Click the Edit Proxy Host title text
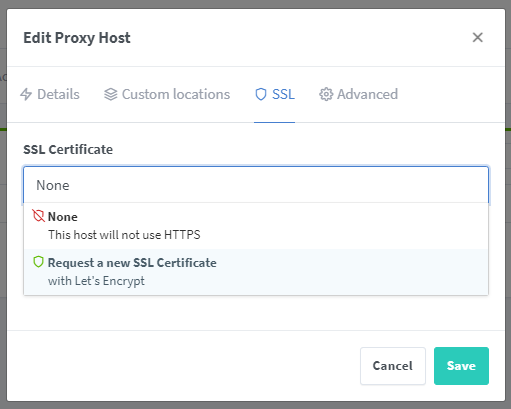Viewport: 511px width, 409px height. tap(77, 38)
